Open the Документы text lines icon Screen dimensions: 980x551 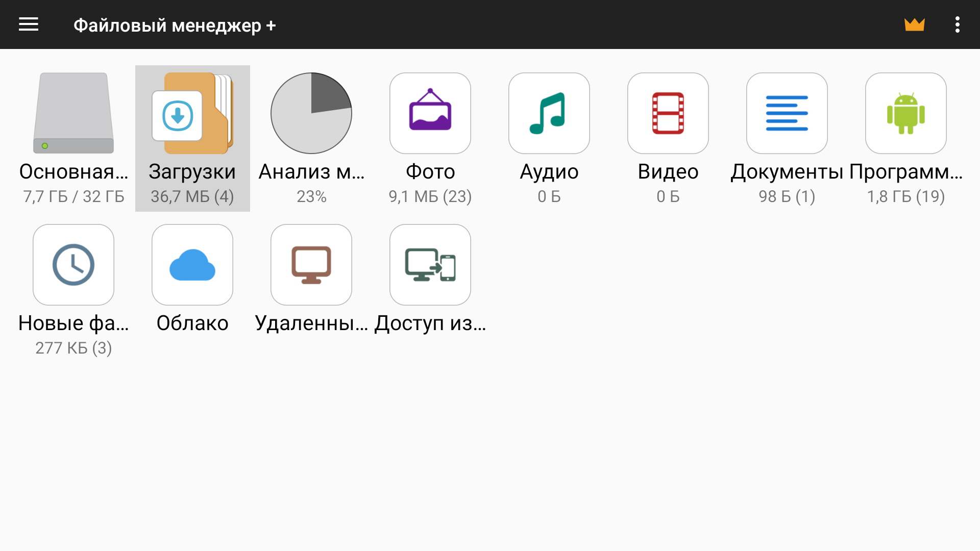[x=787, y=113]
